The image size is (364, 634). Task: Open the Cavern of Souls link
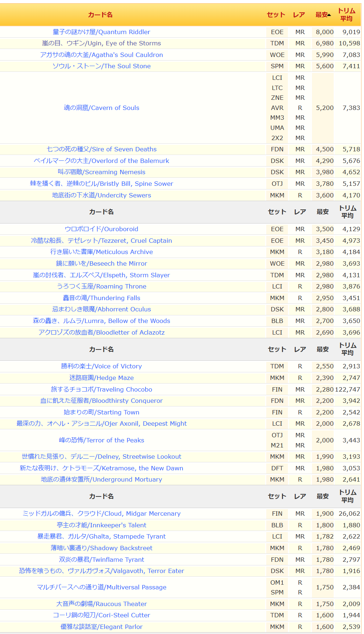[101, 108]
